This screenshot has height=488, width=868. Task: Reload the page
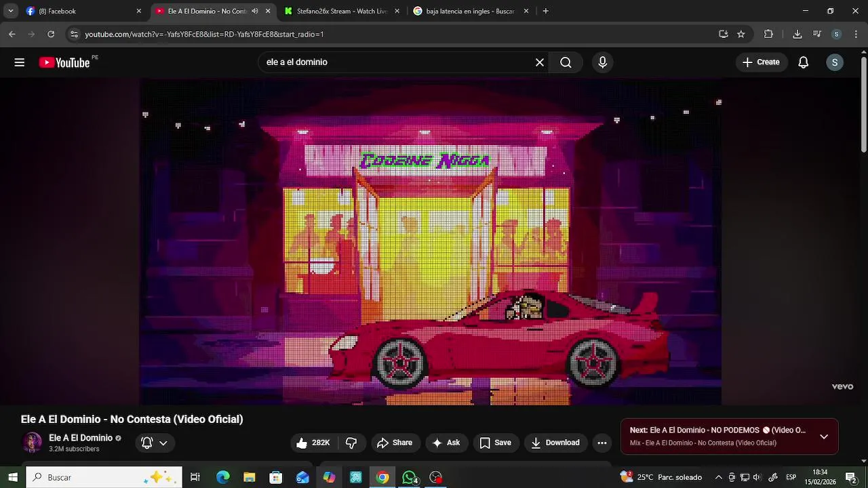(51, 34)
